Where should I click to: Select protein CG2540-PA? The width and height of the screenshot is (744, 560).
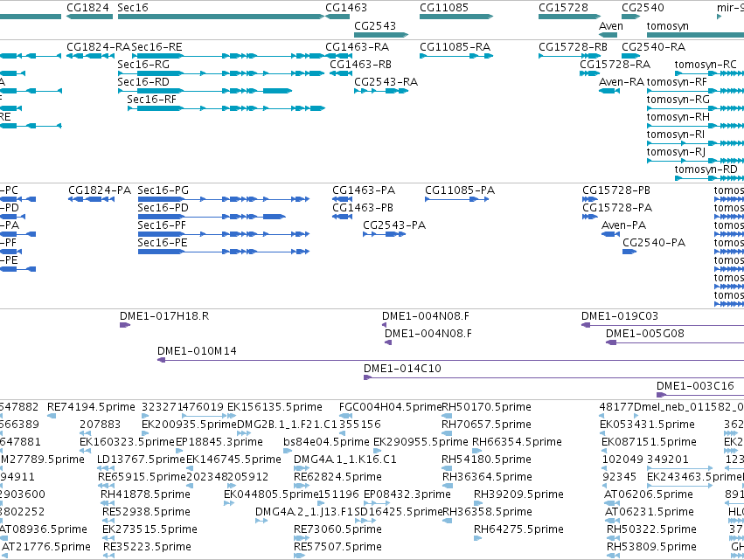coord(629,252)
